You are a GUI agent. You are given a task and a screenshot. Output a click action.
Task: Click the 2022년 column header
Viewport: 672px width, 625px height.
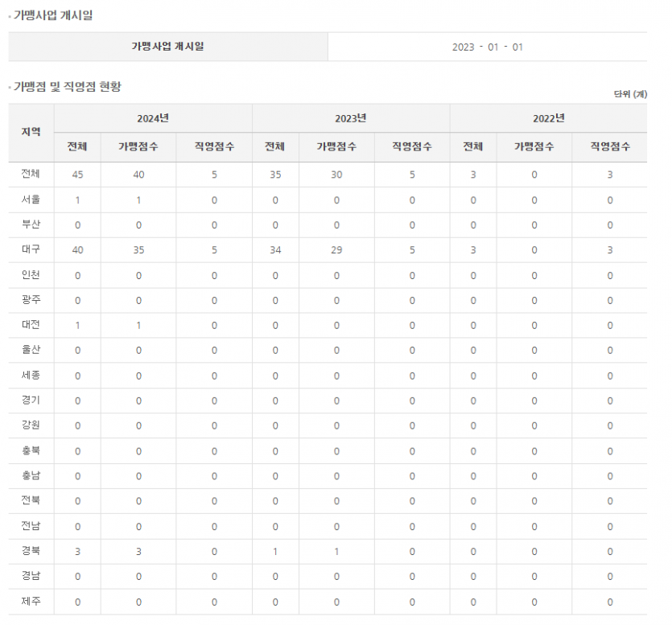pos(548,118)
